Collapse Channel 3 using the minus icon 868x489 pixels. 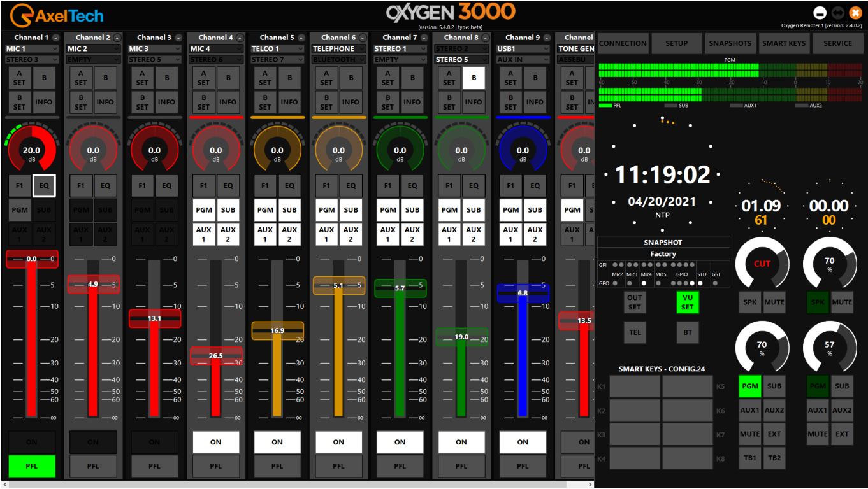[178, 38]
